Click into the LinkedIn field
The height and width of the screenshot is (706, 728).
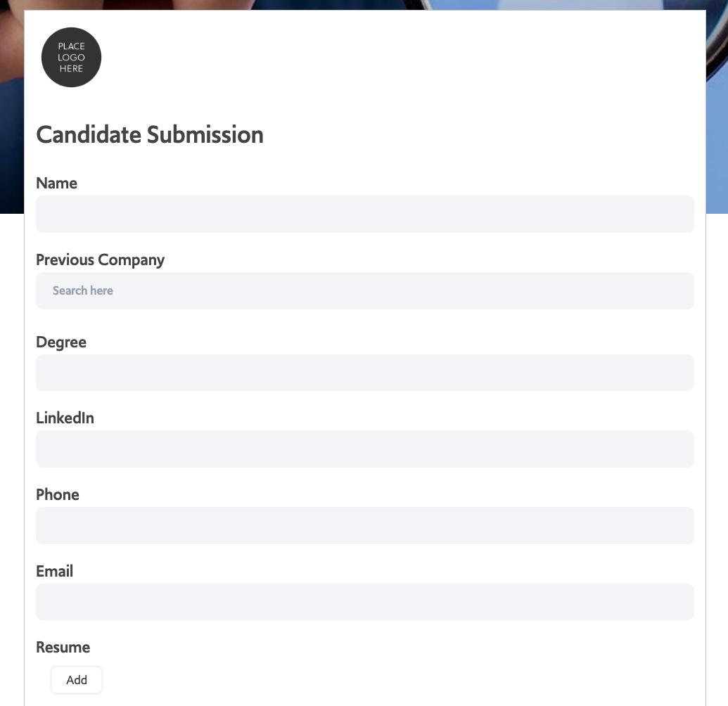(x=365, y=449)
